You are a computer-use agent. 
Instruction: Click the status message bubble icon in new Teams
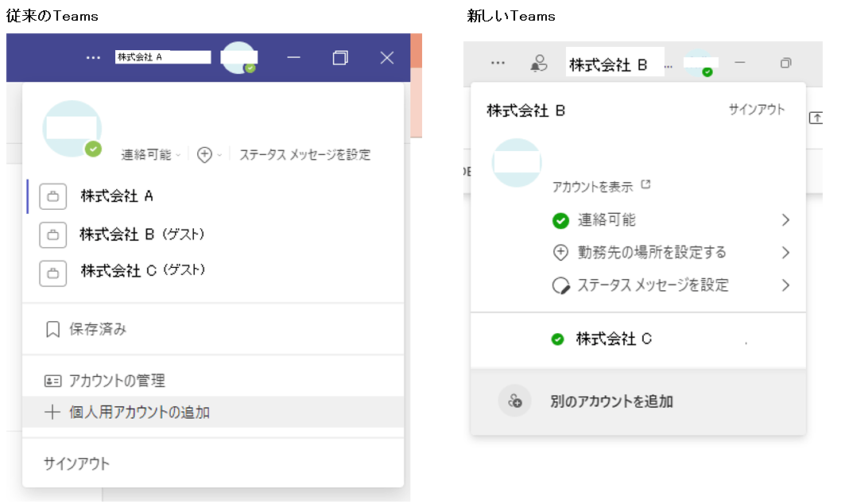point(560,285)
